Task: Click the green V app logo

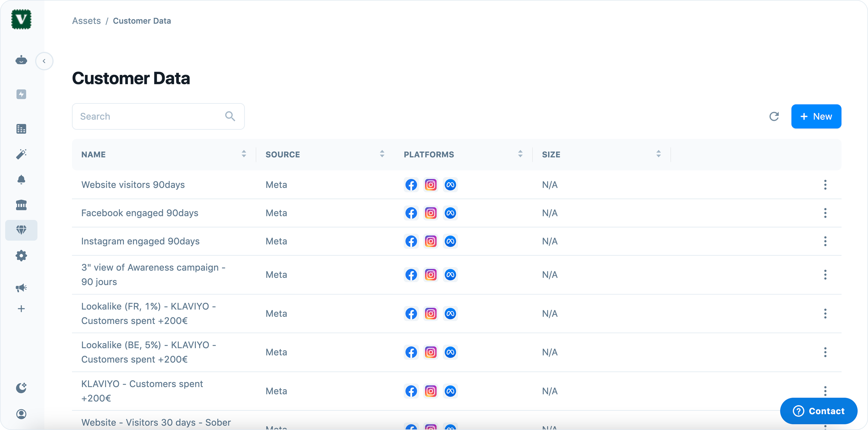Action: pyautogui.click(x=21, y=20)
